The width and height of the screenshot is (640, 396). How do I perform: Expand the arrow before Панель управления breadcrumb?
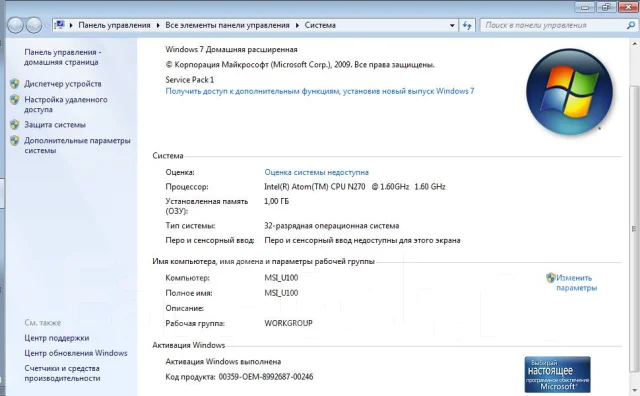71,25
